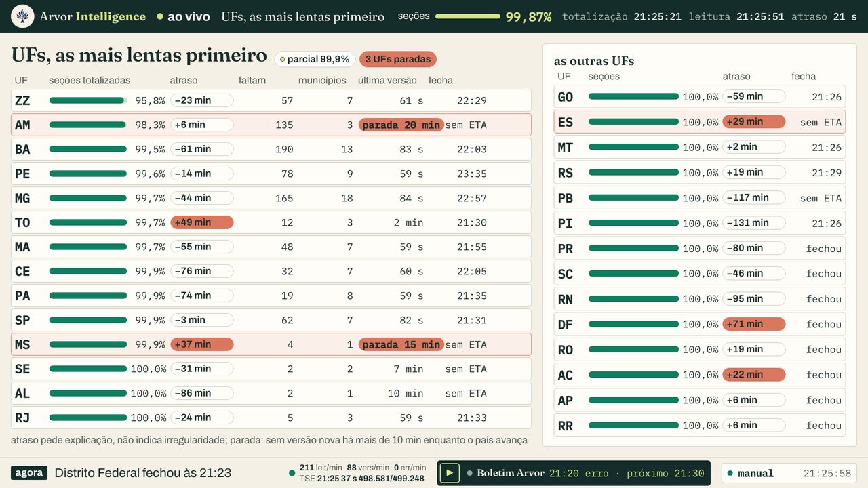Click the '−117 min' delay pill for PB
The height and width of the screenshot is (488, 868).
754,198
